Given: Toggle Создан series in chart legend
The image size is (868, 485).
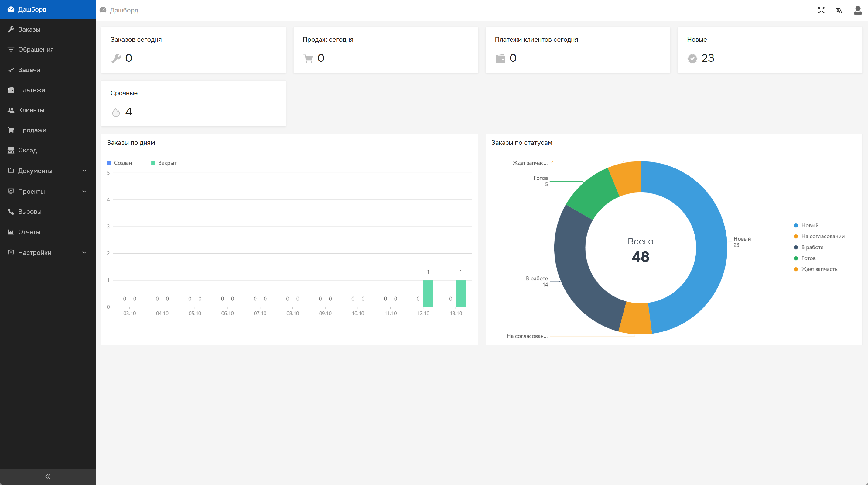Looking at the screenshot, I should click(x=120, y=163).
